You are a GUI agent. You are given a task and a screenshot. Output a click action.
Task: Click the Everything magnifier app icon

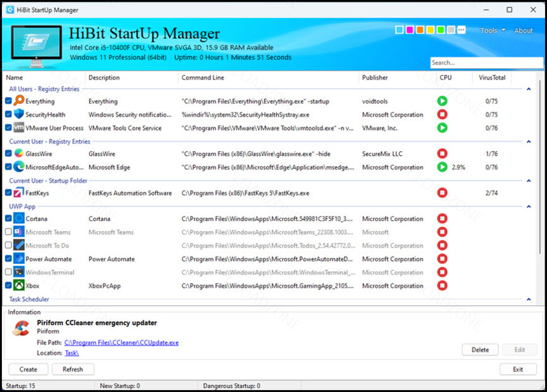(x=19, y=101)
